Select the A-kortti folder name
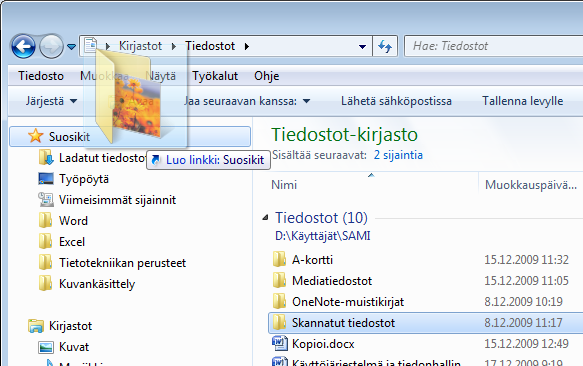The width and height of the screenshot is (583, 366). [x=312, y=260]
